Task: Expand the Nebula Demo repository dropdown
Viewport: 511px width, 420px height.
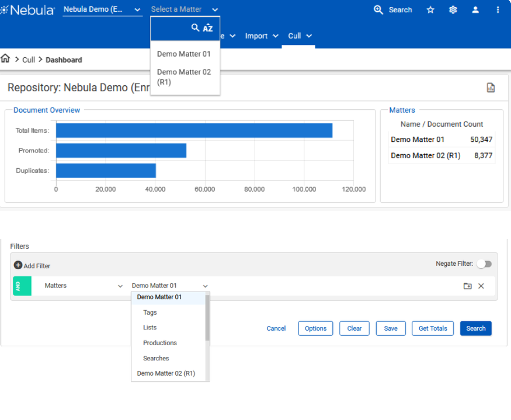Action: [102, 9]
